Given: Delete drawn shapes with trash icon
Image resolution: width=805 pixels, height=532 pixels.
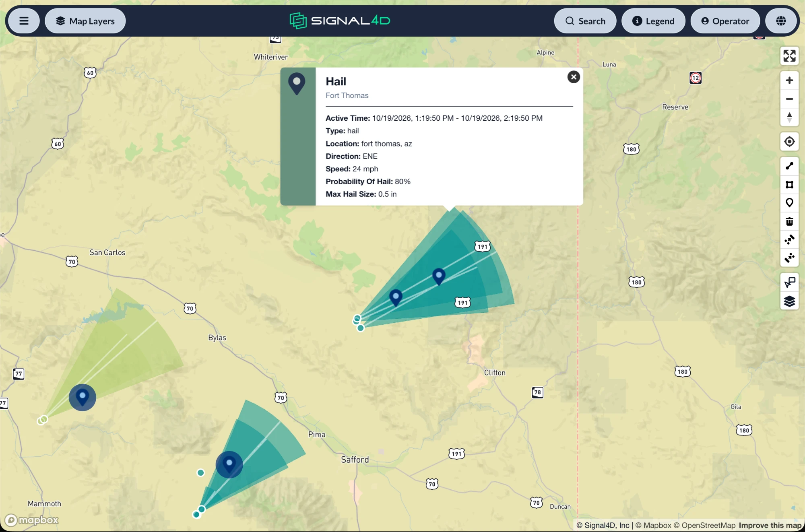Looking at the screenshot, I should [789, 221].
